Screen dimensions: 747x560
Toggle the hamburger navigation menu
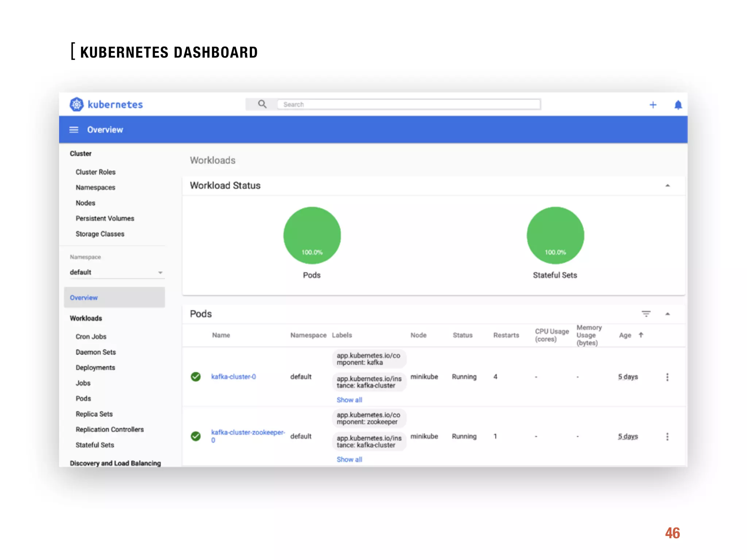[x=74, y=130]
